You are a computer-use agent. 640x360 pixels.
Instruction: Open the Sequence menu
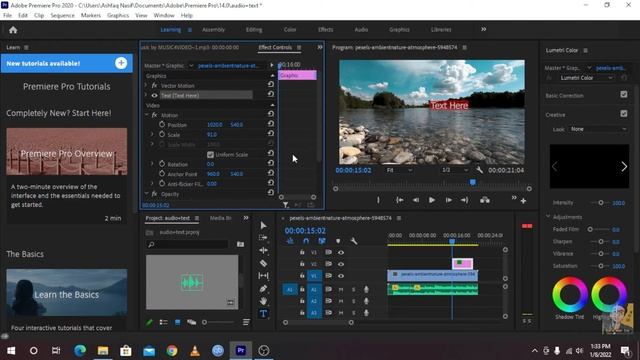(62, 15)
